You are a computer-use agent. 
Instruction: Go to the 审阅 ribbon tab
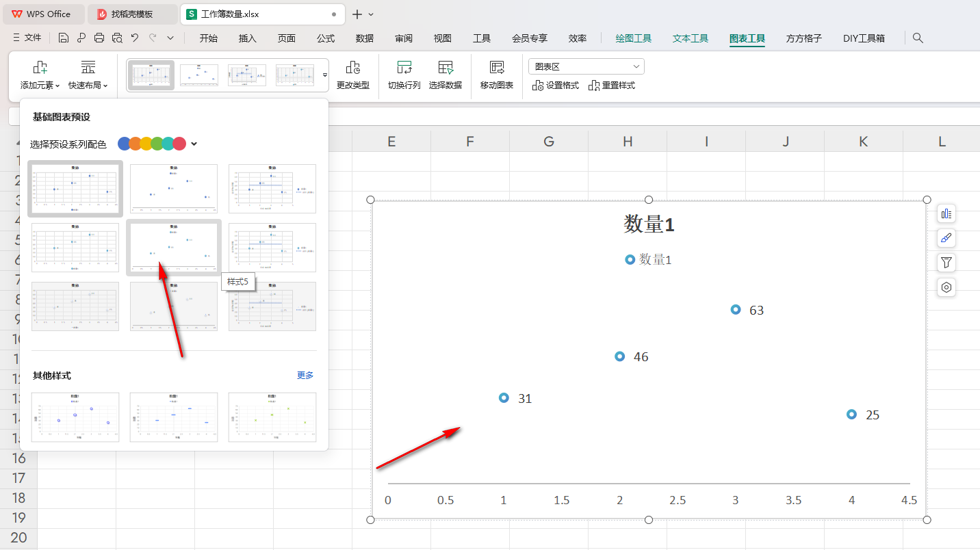click(404, 38)
